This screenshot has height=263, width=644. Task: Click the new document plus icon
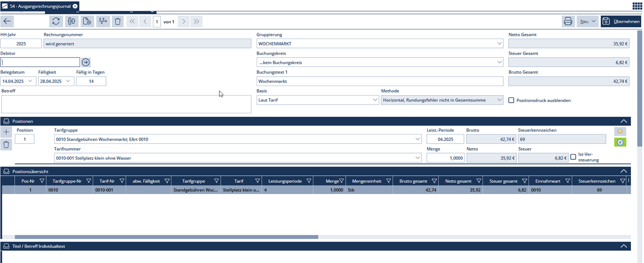[87, 21]
